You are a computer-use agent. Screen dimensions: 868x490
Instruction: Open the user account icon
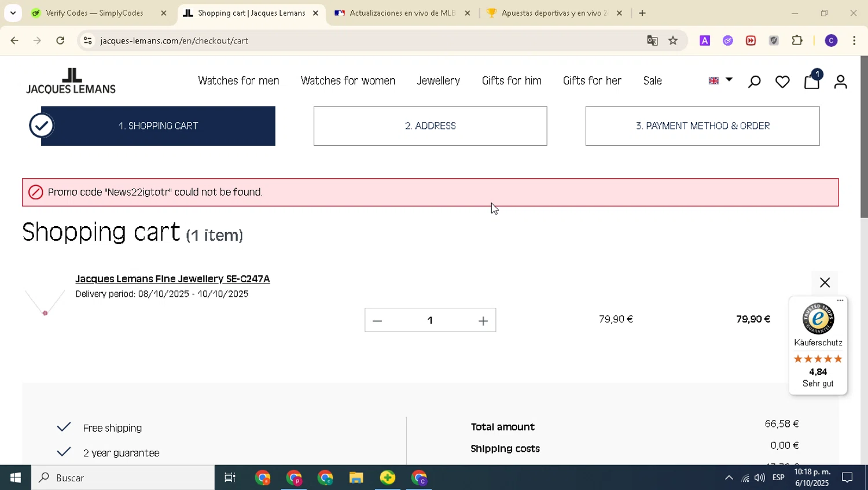point(841,82)
